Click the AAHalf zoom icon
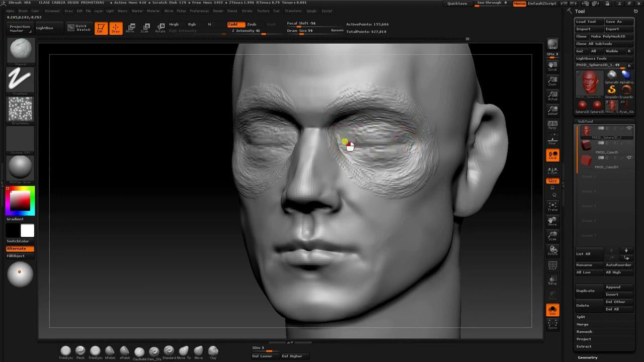The width and height of the screenshot is (644, 362). (552, 110)
